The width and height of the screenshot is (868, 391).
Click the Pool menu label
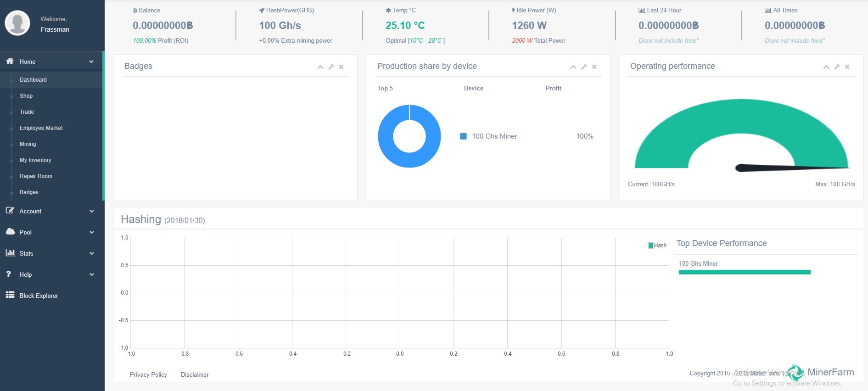coord(25,232)
